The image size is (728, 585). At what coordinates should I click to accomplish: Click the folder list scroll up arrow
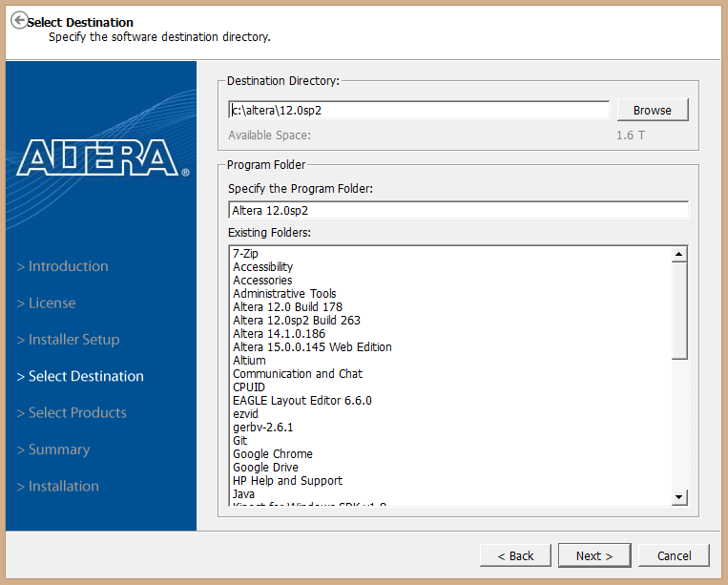coord(679,254)
